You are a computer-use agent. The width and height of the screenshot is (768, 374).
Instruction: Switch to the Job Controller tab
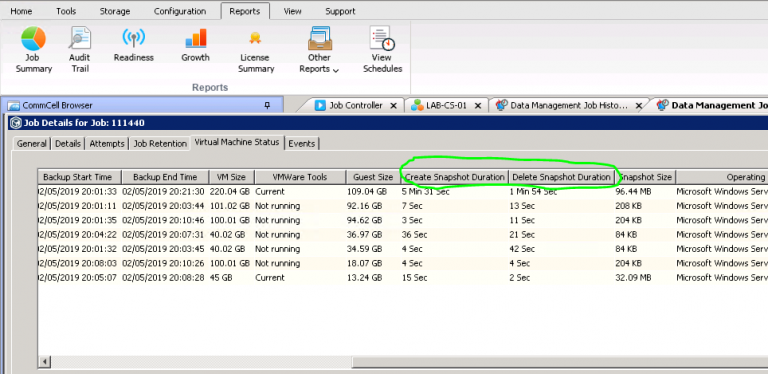[355, 105]
